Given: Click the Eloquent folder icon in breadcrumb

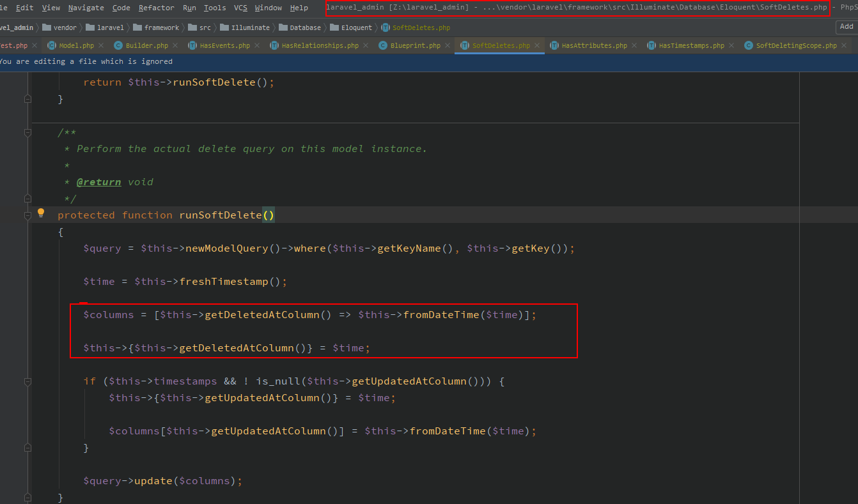Looking at the screenshot, I should tap(333, 28).
